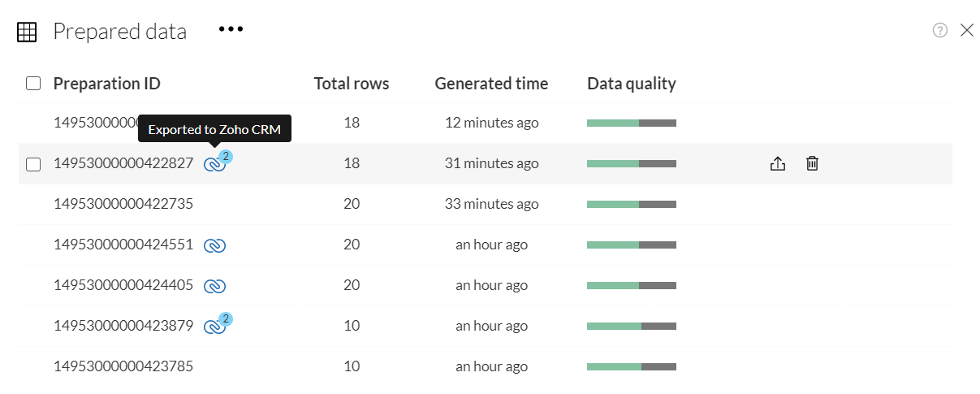Viewport: 980px width, 394px height.
Task: Close the Prepared data panel
Action: coord(967,31)
